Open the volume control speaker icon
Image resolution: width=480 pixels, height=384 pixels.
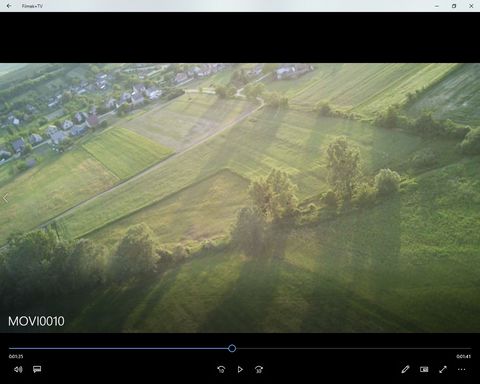coord(18,369)
